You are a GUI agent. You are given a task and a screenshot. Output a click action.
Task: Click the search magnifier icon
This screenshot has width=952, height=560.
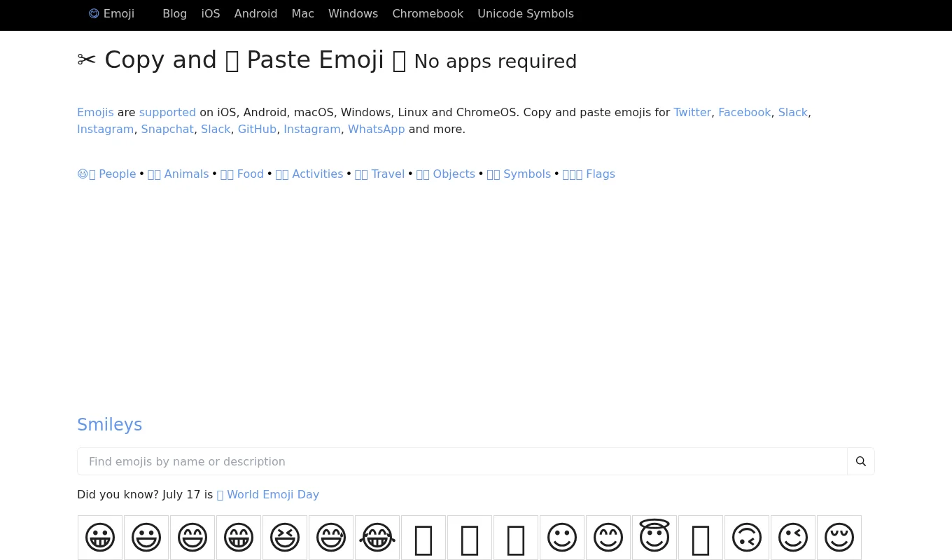point(861,461)
